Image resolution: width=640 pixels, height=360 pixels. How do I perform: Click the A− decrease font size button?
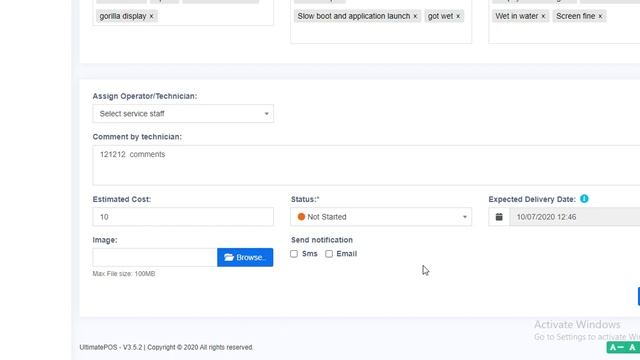pyautogui.click(x=617, y=347)
